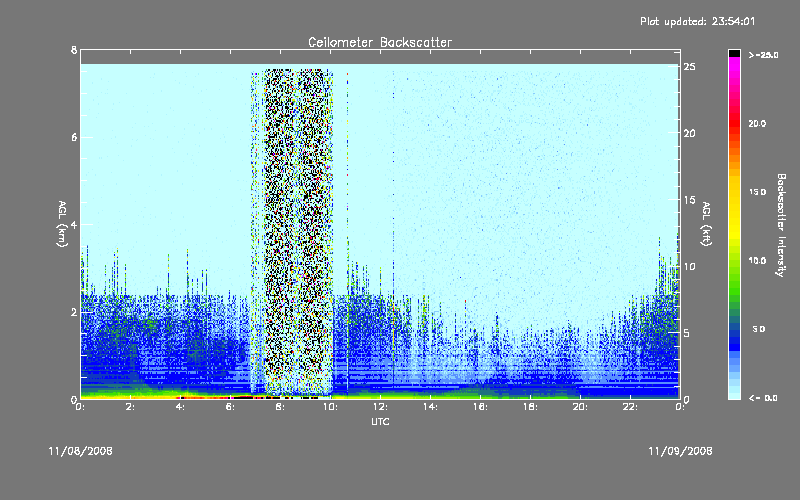This screenshot has height=500, width=800.
Task: Click the "AGL (km)" left axis label
Action: [x=63, y=223]
